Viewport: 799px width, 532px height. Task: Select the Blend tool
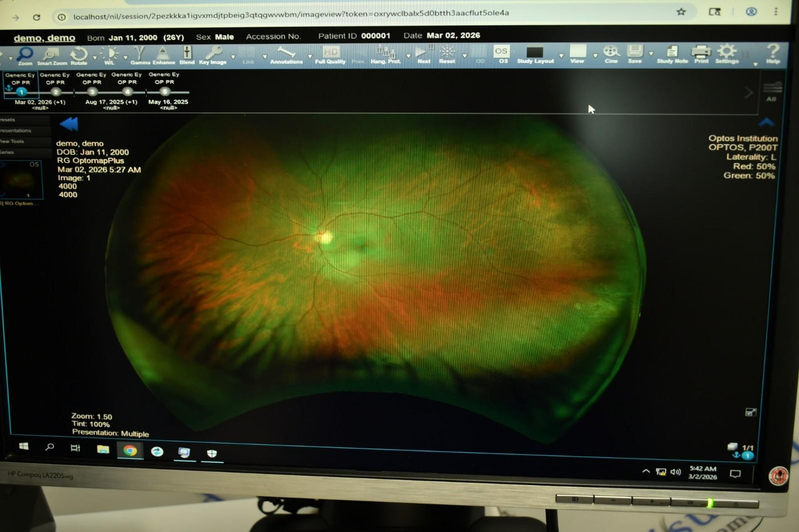point(187,56)
